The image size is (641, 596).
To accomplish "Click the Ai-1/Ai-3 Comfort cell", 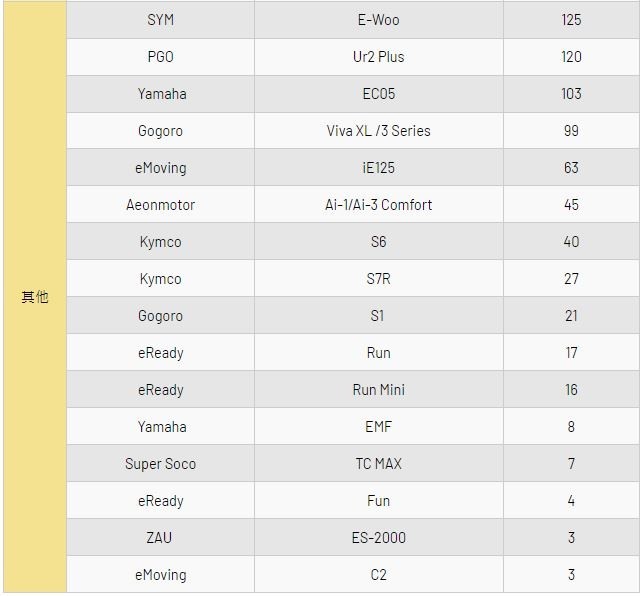I will (x=379, y=205).
